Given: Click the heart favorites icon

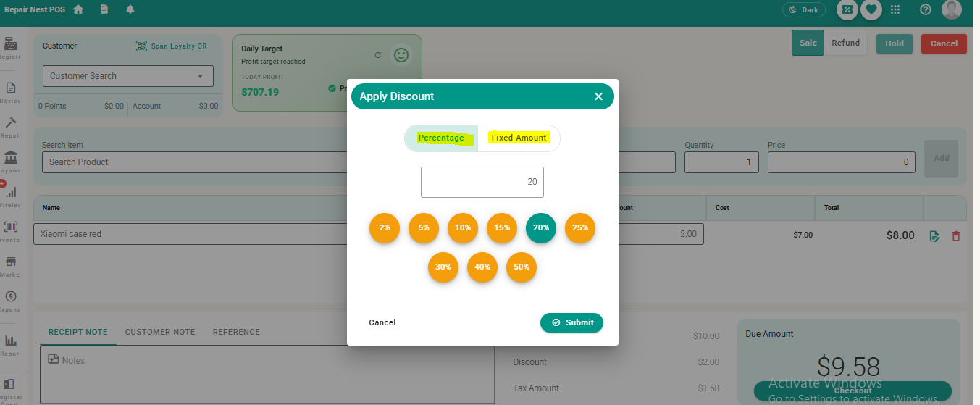Looking at the screenshot, I should [871, 9].
